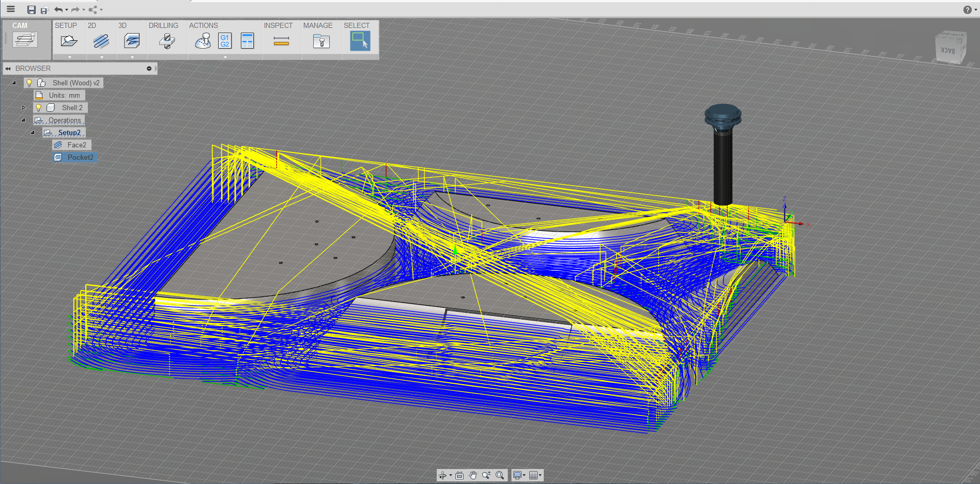The width and height of the screenshot is (980, 484).
Task: Click the SELECT panel label
Action: pos(357,25)
